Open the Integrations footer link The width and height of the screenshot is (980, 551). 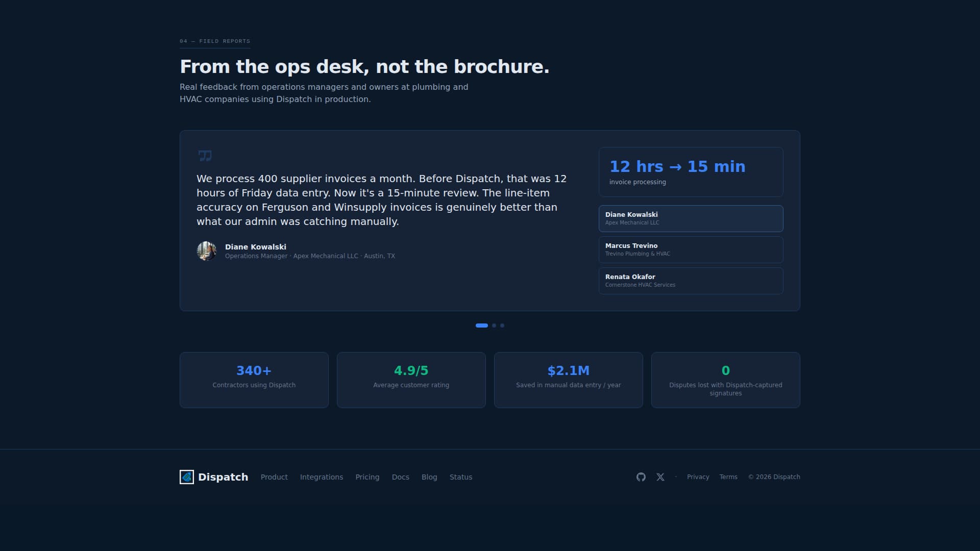point(322,477)
